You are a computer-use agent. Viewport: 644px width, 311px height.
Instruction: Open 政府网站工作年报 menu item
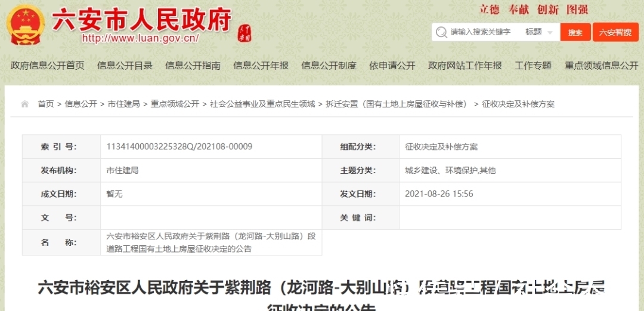point(465,66)
